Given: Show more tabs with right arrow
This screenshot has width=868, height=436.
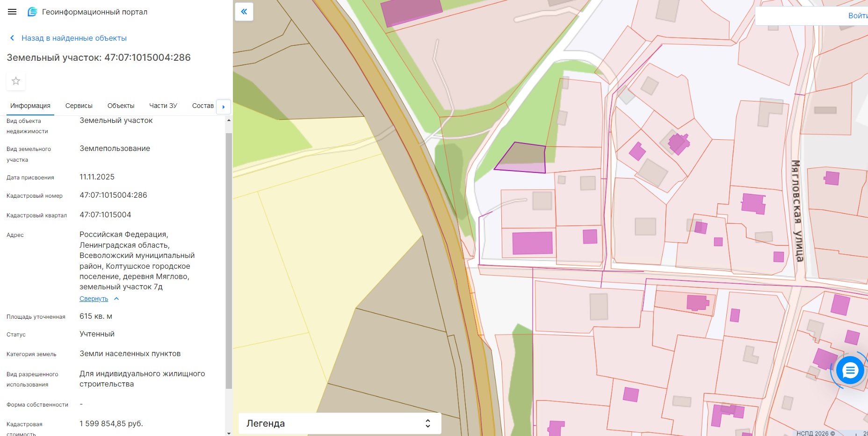Looking at the screenshot, I should [224, 107].
